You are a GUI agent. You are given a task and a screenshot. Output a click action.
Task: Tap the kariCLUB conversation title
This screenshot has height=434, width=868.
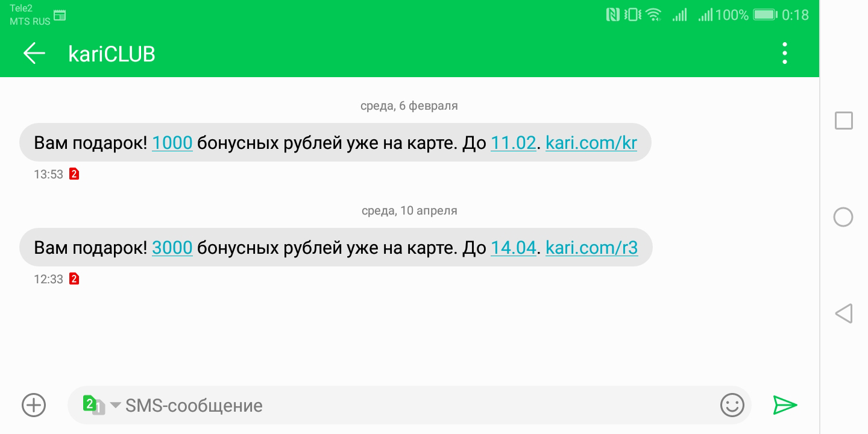[112, 54]
